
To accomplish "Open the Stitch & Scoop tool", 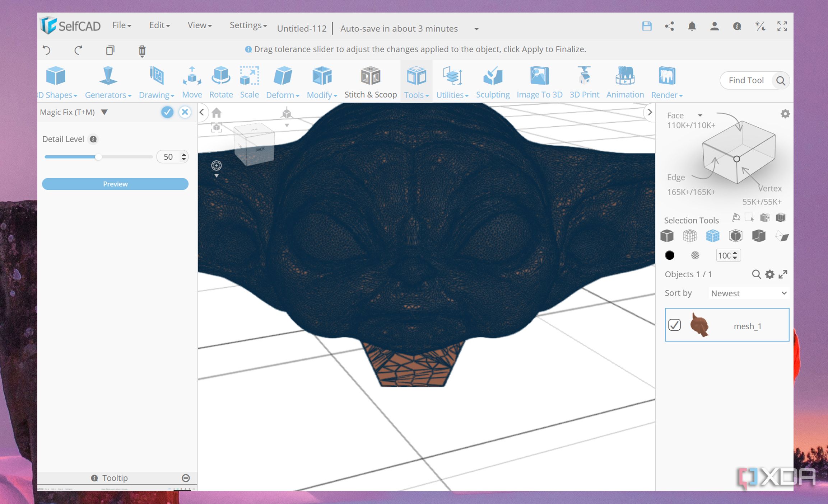I will [371, 82].
